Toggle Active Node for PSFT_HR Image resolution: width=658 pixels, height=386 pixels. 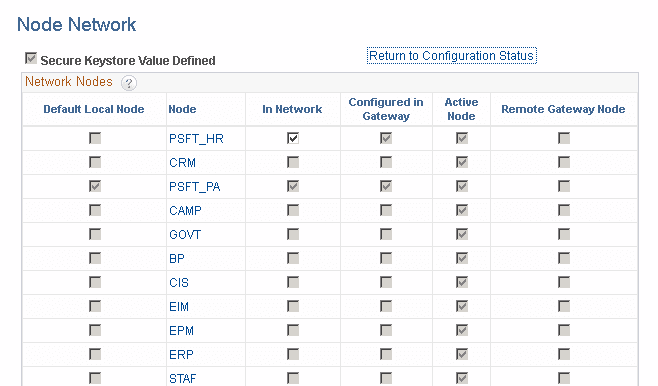462,138
